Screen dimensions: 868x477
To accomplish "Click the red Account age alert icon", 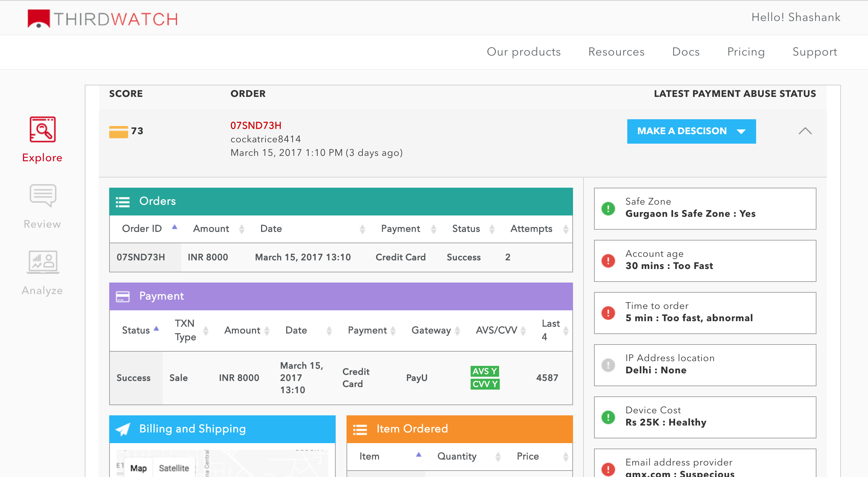I will [x=608, y=261].
